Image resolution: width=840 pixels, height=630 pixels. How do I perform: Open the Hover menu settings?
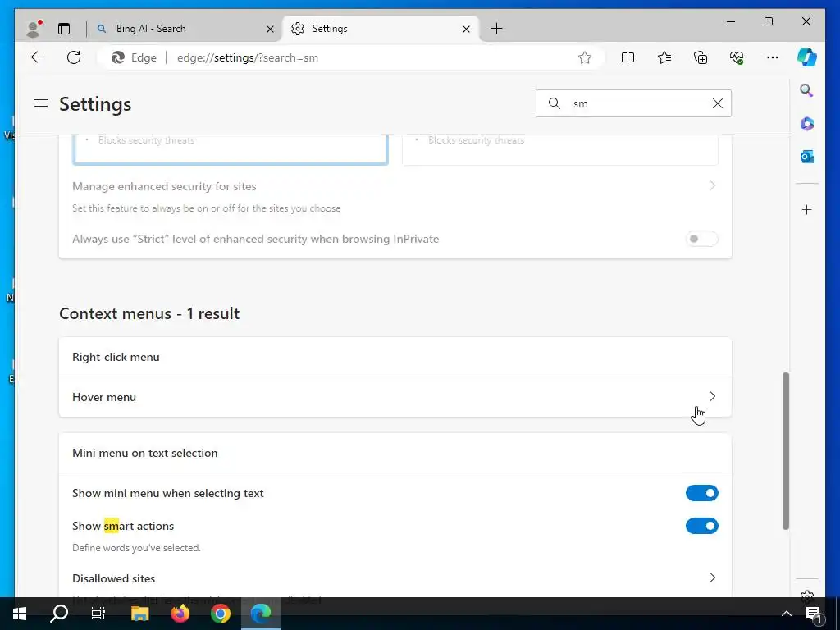[395, 397]
